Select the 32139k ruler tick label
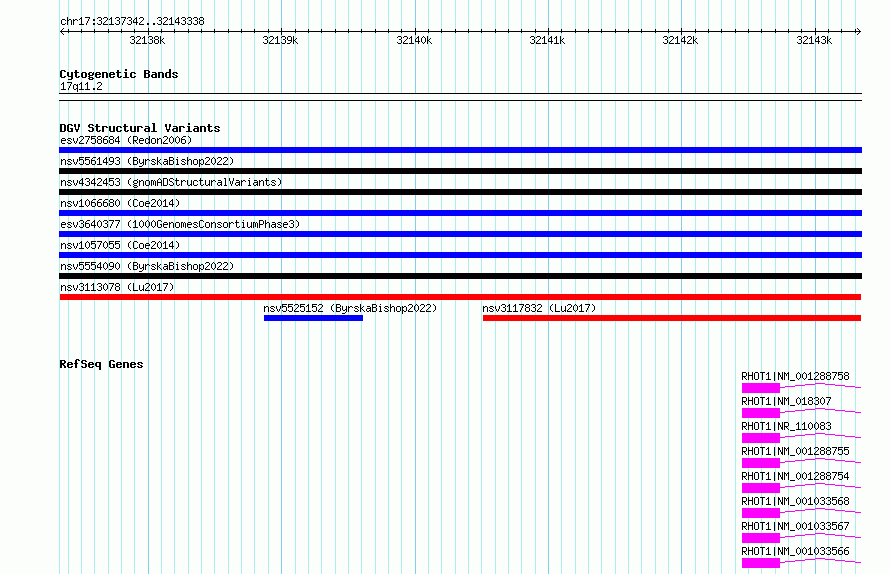 280,40
